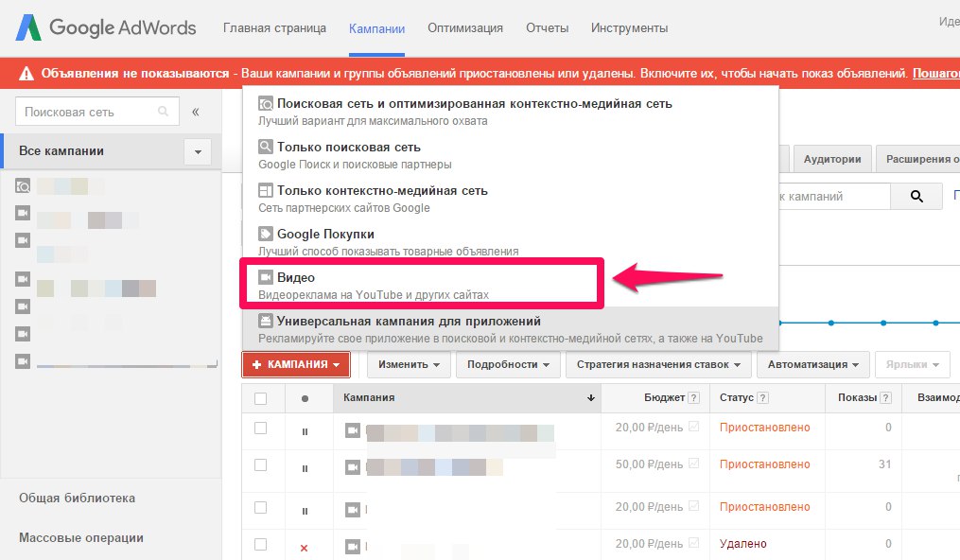The width and height of the screenshot is (960, 560).
Task: Open the Главная страница section
Action: 274,28
